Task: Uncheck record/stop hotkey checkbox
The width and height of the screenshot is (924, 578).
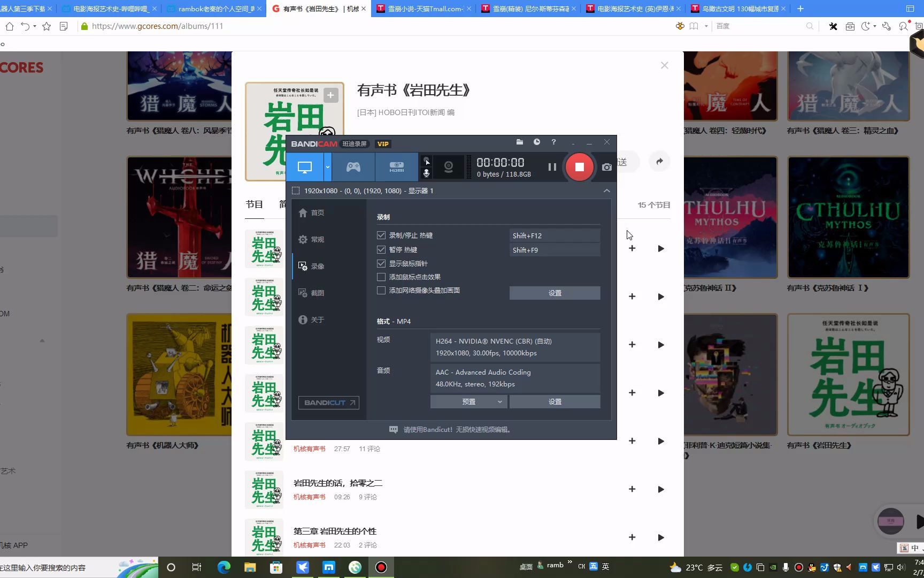Action: [381, 235]
